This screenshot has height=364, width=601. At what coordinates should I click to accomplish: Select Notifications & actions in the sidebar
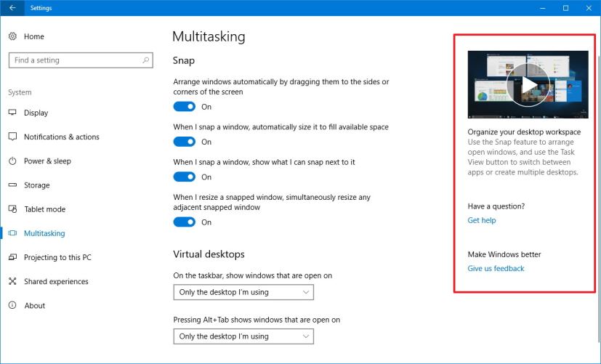point(61,137)
